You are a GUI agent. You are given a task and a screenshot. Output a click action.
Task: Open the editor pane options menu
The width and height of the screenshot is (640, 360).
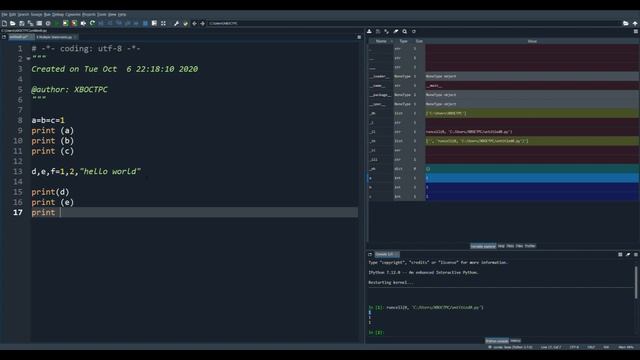[359, 37]
